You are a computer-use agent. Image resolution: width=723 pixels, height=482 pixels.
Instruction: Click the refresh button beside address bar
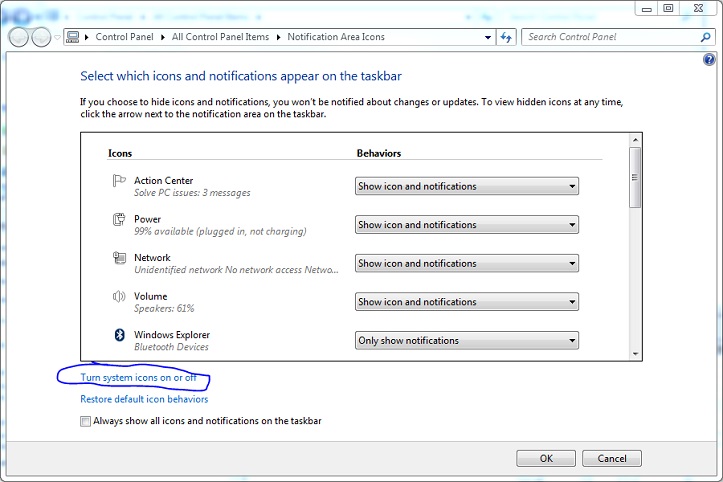point(506,37)
